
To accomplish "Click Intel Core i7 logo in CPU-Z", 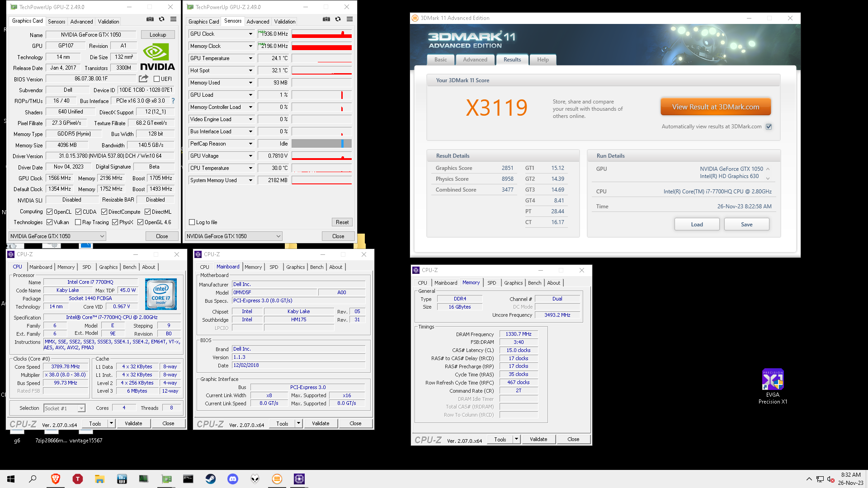I will coord(161,294).
